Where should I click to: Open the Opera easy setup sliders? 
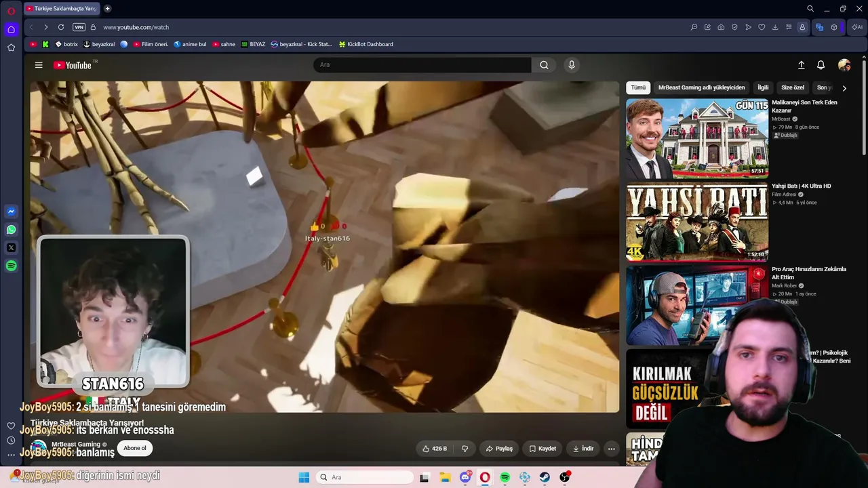(x=789, y=27)
